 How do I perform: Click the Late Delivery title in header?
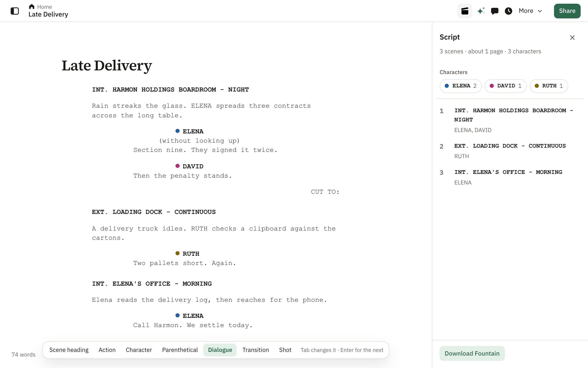(x=48, y=14)
